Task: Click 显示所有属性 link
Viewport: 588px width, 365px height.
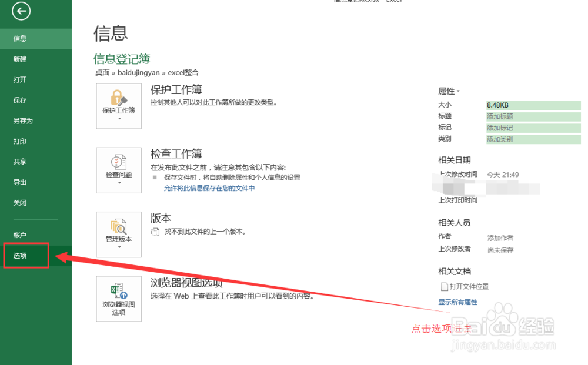Action: 457,302
